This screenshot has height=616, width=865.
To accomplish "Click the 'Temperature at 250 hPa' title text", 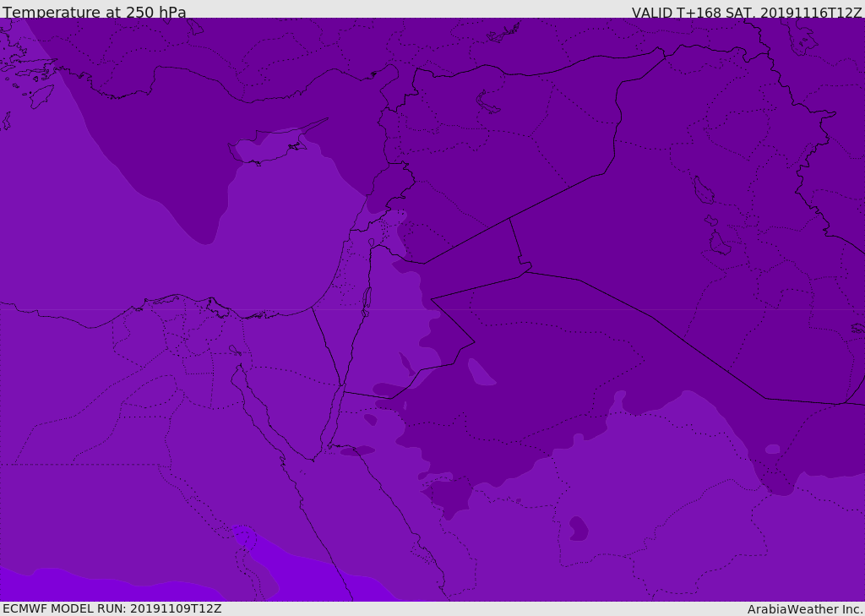I will pos(95,12).
